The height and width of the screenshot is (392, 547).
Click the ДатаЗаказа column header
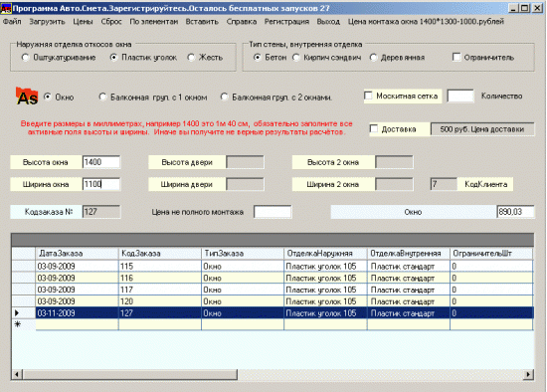[x=77, y=254]
